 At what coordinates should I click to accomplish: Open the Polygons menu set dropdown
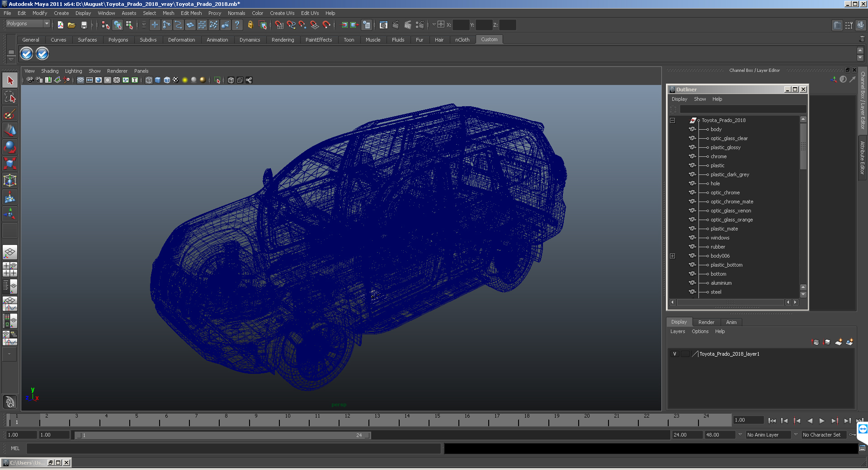[x=28, y=23]
